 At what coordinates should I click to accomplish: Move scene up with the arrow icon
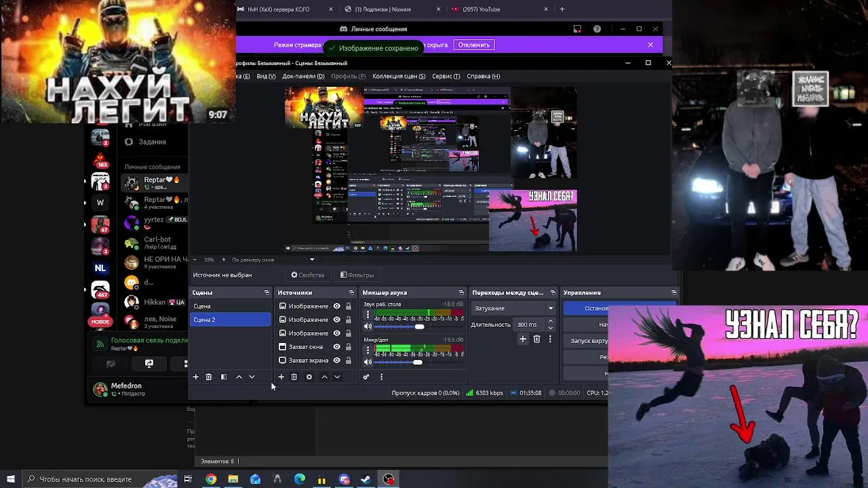(x=239, y=377)
